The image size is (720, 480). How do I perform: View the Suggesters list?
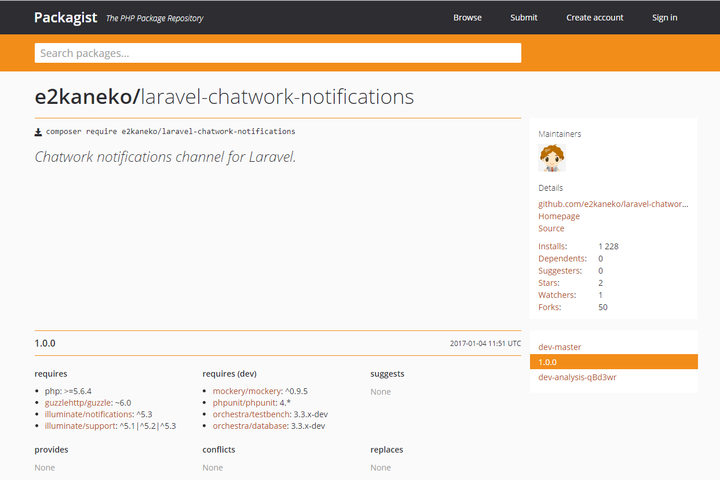coord(560,271)
